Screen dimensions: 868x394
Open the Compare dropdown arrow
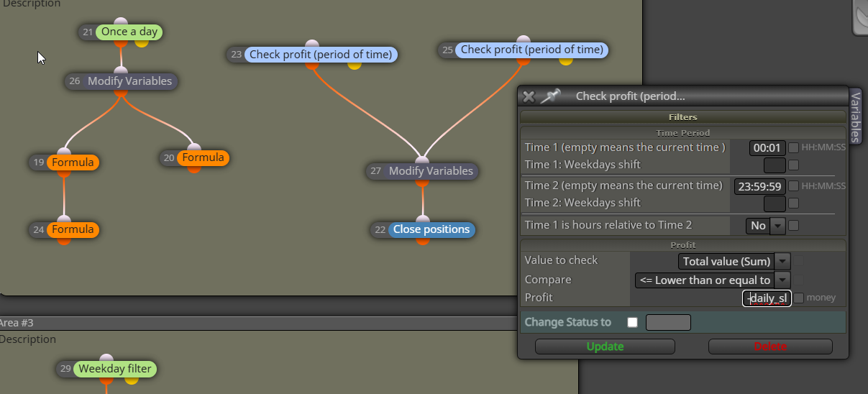click(x=783, y=280)
